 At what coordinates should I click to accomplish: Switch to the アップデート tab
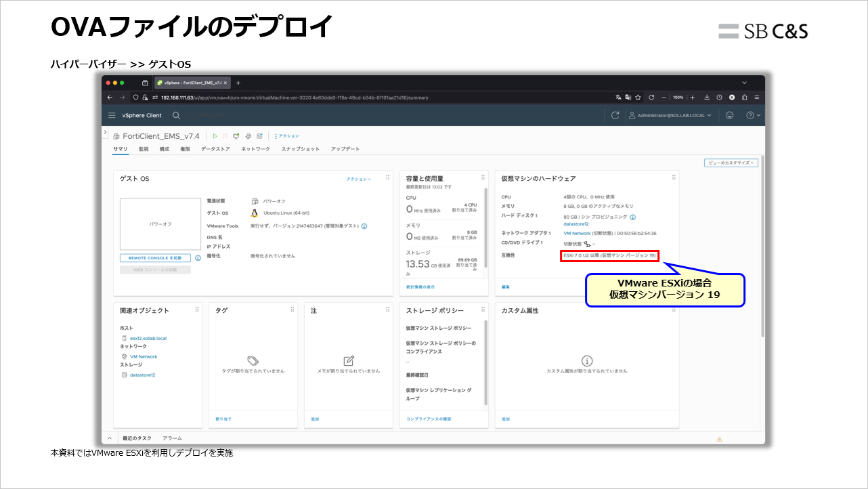pyautogui.click(x=345, y=149)
